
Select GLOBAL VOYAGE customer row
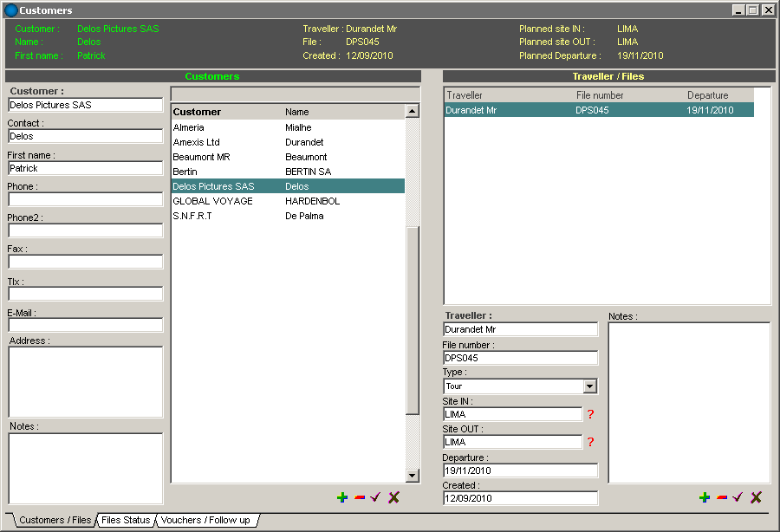click(213, 201)
